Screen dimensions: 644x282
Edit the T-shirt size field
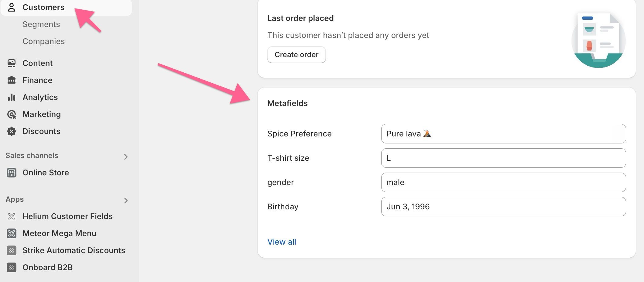pos(503,158)
